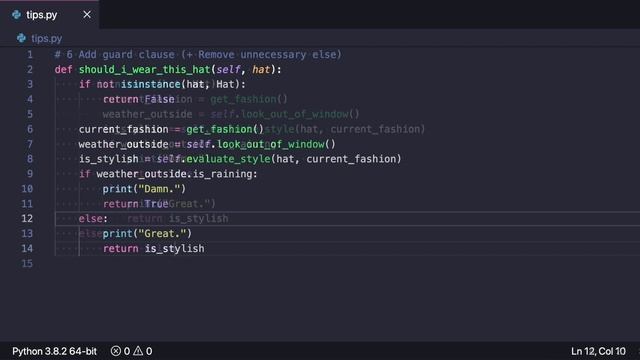The image size is (640, 360).
Task: Click line number 9 in the gutter
Action: [x=30, y=174]
